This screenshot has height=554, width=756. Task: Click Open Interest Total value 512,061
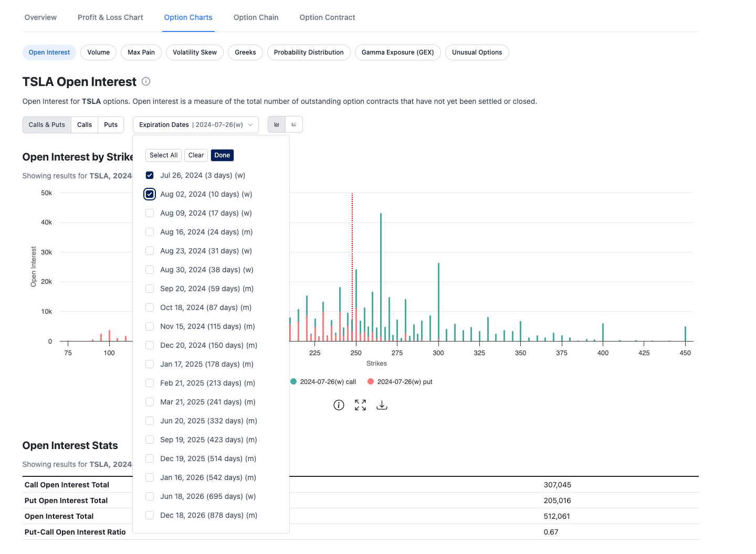[x=557, y=516]
